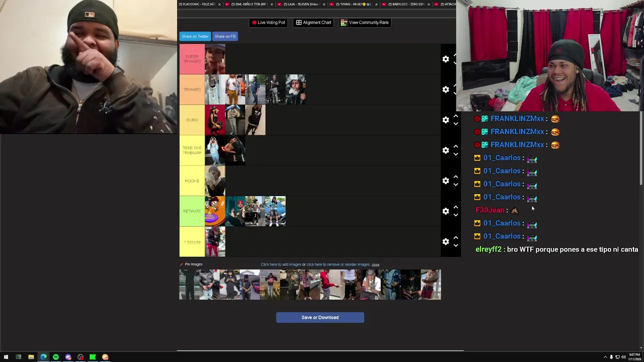
Task: Open settings gear for SUPER TRYHARD tier
Action: pos(446,59)
